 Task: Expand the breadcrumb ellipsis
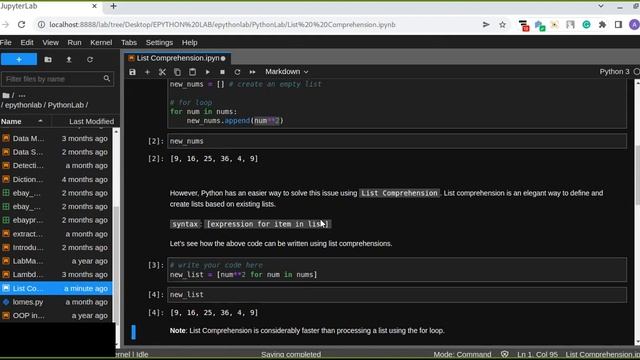[22, 96]
